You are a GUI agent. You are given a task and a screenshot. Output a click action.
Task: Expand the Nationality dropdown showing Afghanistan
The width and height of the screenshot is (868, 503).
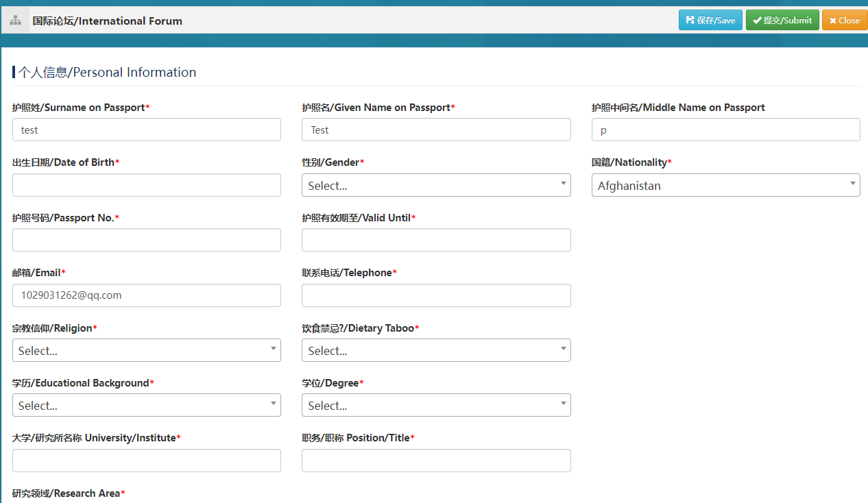coord(725,185)
